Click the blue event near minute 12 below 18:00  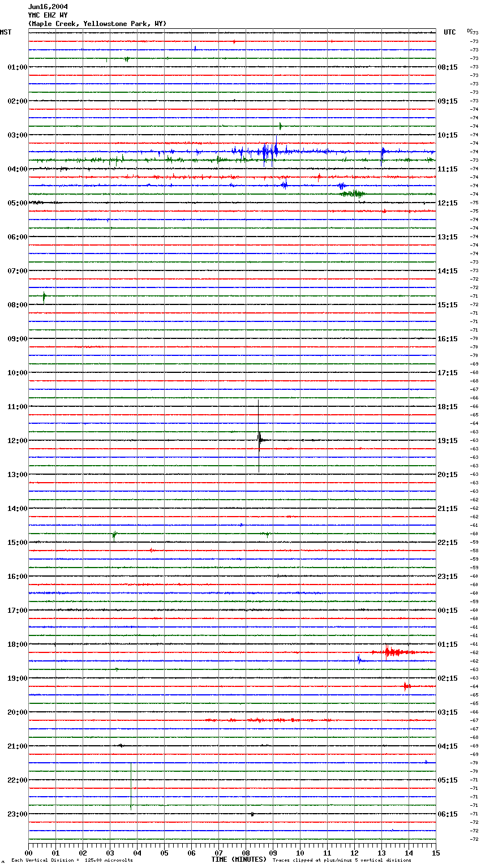coord(359,659)
